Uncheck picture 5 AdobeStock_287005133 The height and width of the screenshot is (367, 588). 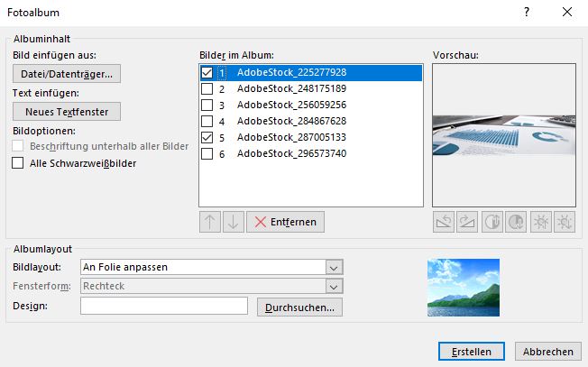[207, 138]
